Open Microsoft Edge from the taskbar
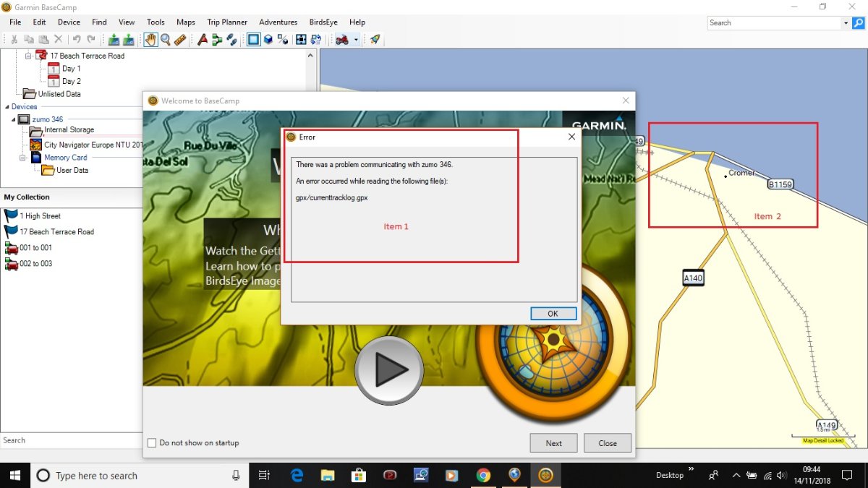 click(x=297, y=475)
